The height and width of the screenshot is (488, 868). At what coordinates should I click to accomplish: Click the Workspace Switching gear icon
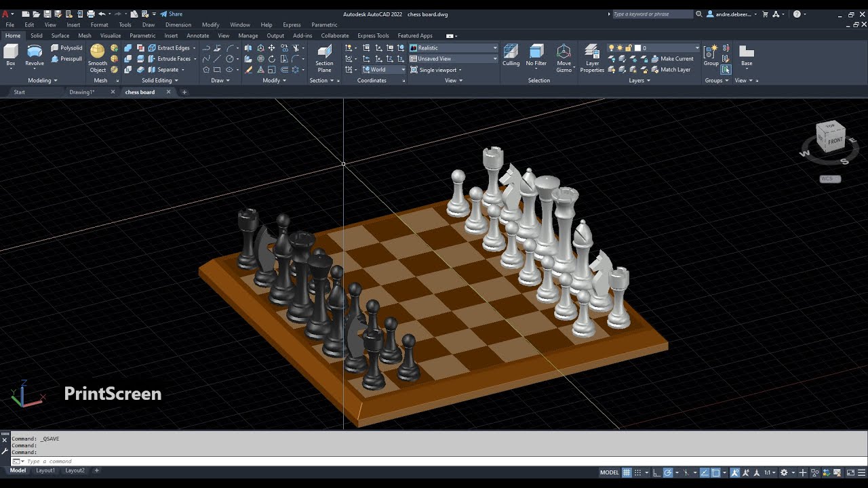coord(784,472)
